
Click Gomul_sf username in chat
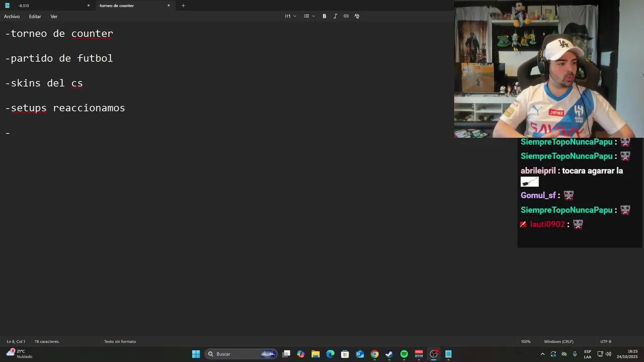point(538,195)
